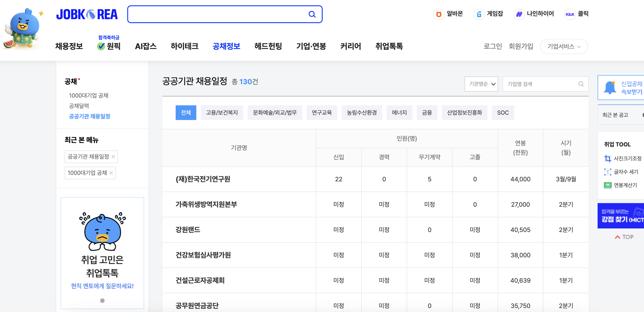
Task: Open the 강원랜드 institution link
Action: (188, 229)
